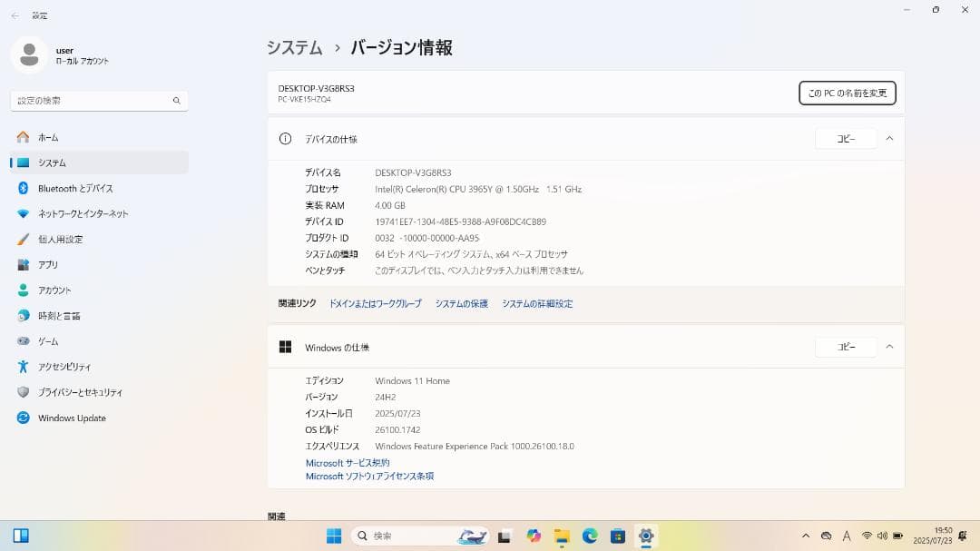Click the paintbrush 個人用設定 icon
This screenshot has width=980, height=551.
(23, 240)
